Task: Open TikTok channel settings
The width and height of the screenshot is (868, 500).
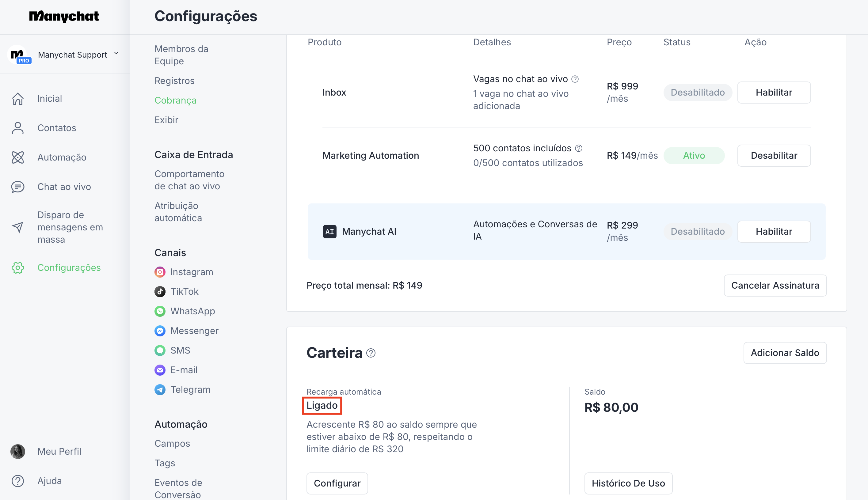Action: pos(185,292)
